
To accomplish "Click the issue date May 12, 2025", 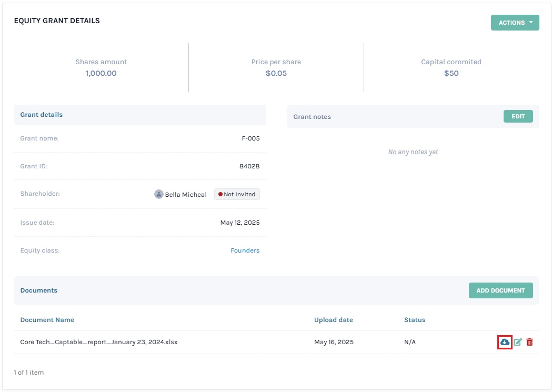I will [240, 223].
